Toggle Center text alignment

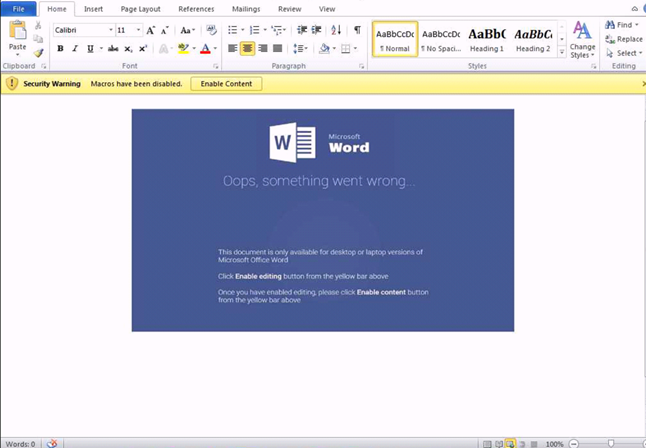[x=247, y=49]
